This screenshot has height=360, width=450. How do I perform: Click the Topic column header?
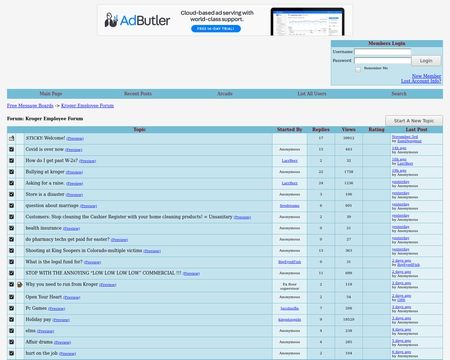coord(139,129)
